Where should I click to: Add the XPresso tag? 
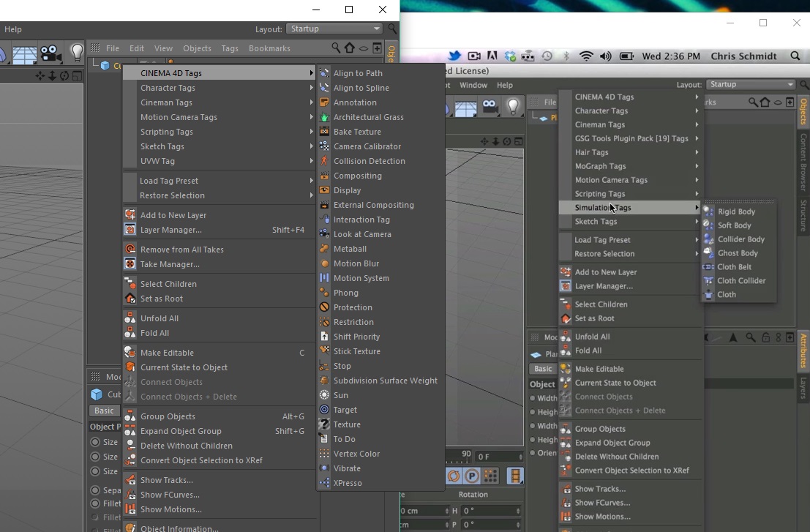[380, 483]
